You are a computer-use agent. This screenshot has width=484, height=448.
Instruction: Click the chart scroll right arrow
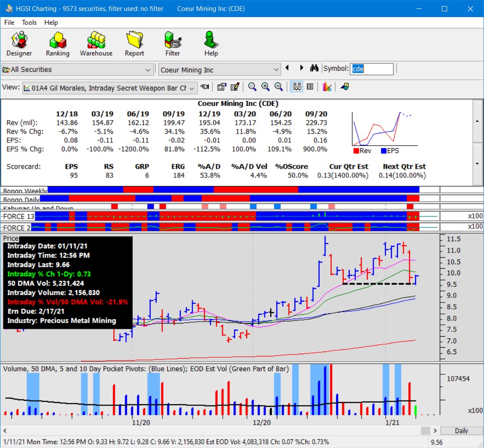435,431
